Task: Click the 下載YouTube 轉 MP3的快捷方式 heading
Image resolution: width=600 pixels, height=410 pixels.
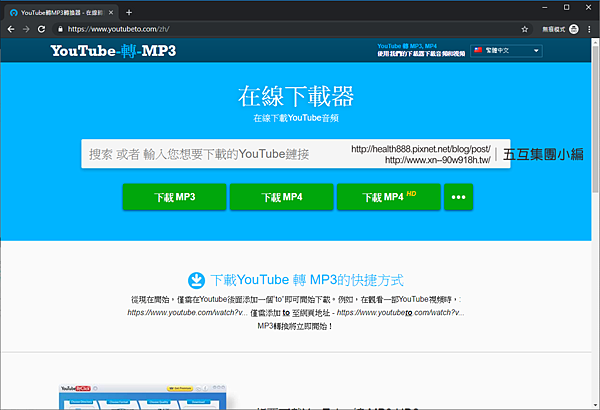Action: [307, 280]
